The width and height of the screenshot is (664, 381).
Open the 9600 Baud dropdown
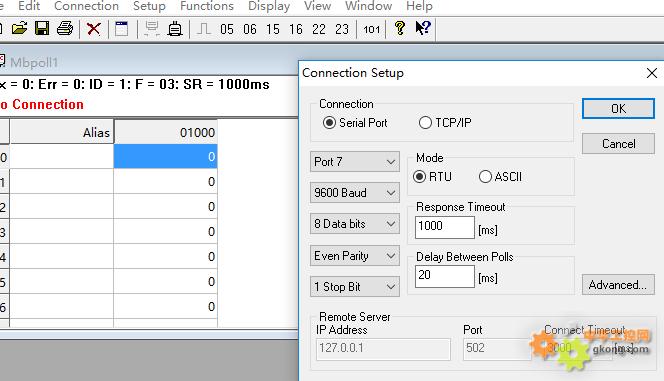[x=354, y=193]
